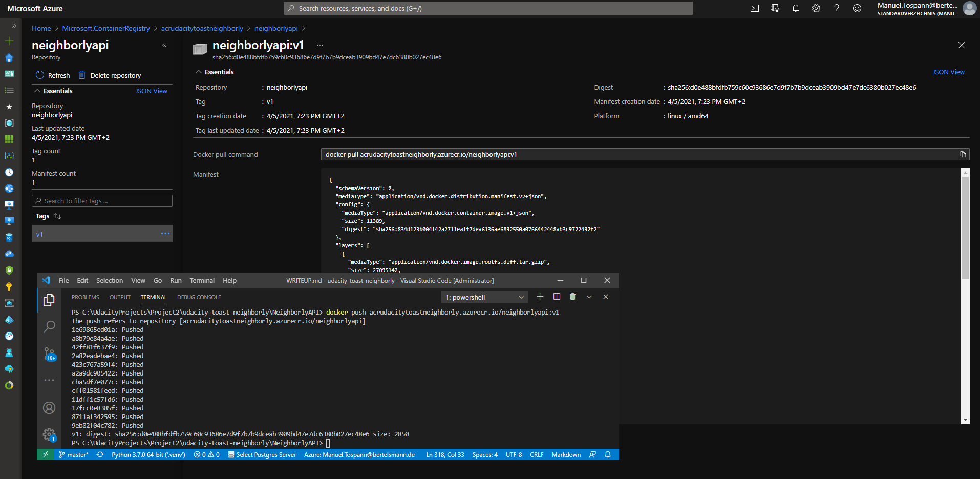Select the v1 tag row
Viewport: 980px width, 479px height.
pos(102,234)
